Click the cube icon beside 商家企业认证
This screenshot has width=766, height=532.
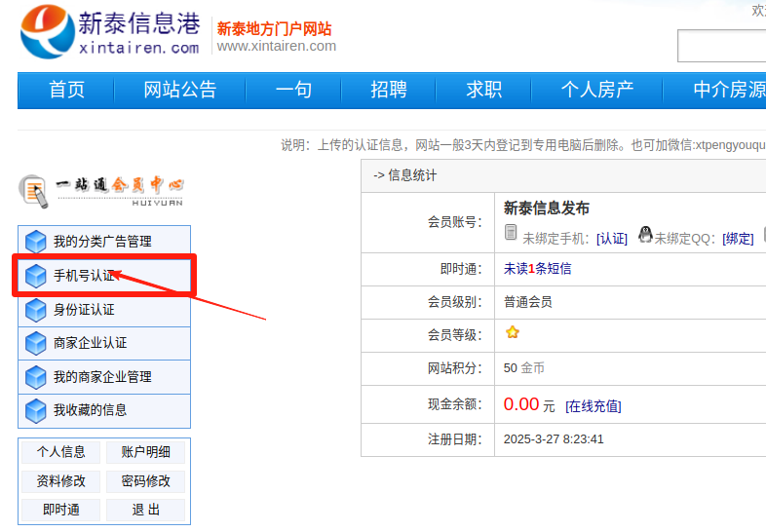(36, 343)
